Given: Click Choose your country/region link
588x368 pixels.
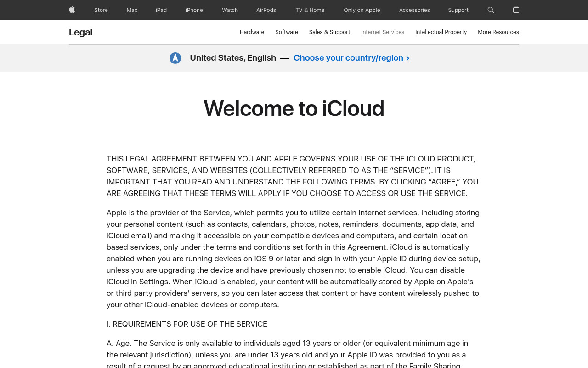Looking at the screenshot, I should pos(351,58).
